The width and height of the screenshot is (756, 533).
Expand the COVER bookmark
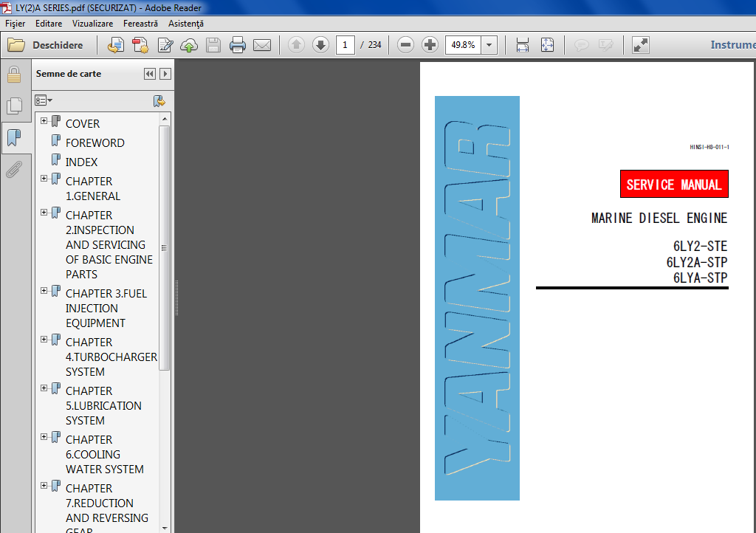(x=44, y=120)
